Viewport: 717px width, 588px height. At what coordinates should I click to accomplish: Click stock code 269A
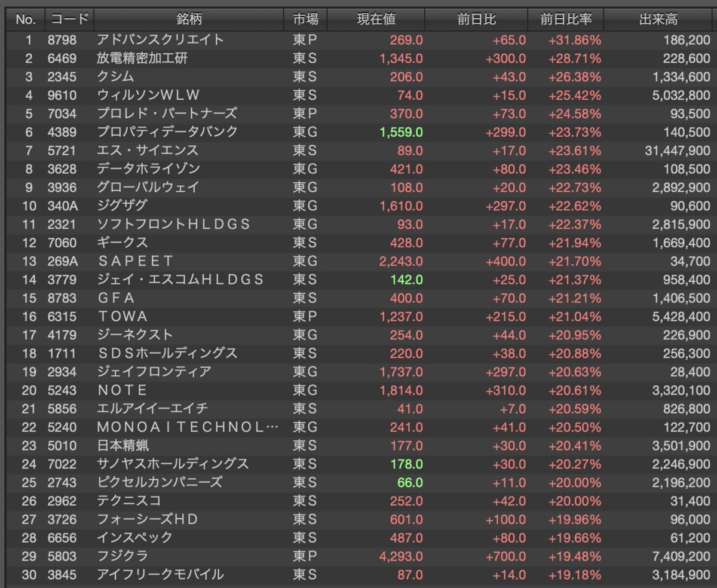click(62, 261)
